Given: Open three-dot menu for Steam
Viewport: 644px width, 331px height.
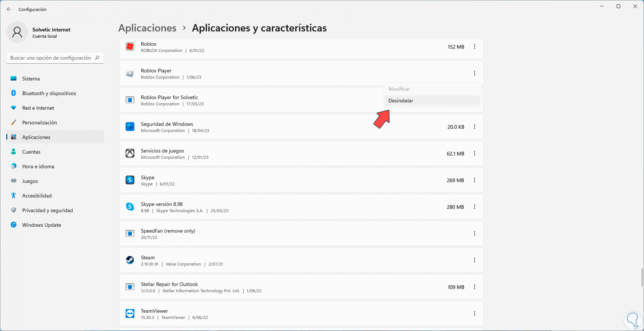Looking at the screenshot, I should click(475, 260).
